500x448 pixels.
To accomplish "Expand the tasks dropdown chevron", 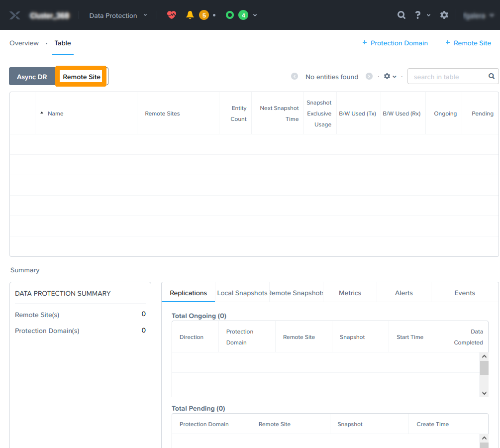I will tap(255, 15).
